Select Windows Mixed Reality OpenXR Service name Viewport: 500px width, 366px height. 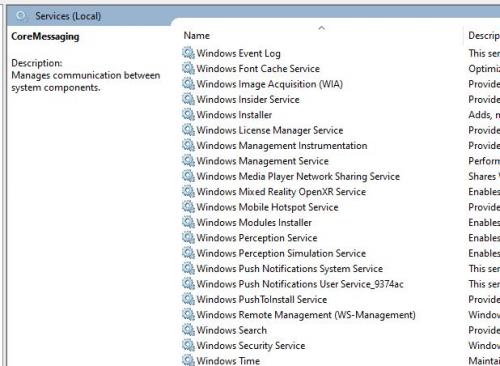coord(281,192)
